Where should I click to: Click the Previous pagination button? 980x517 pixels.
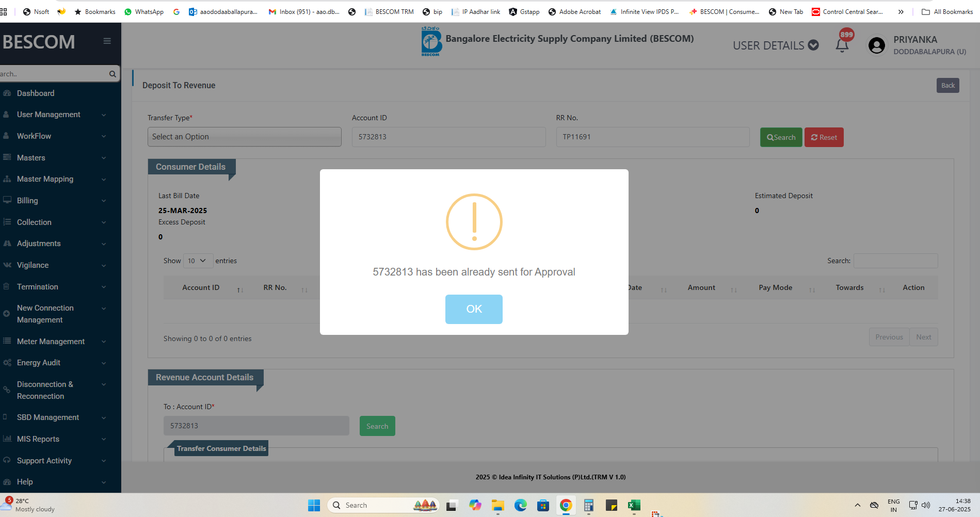889,337
